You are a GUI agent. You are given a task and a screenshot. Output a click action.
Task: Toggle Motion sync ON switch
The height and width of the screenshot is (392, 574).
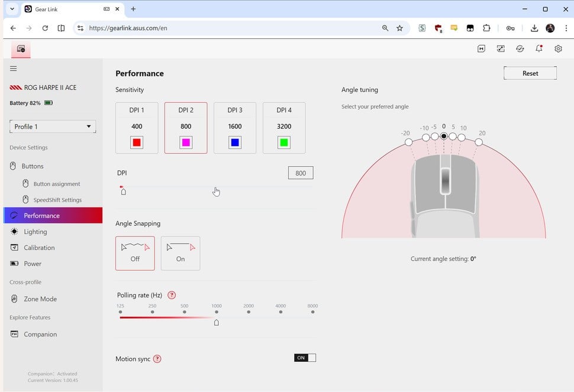tap(305, 358)
